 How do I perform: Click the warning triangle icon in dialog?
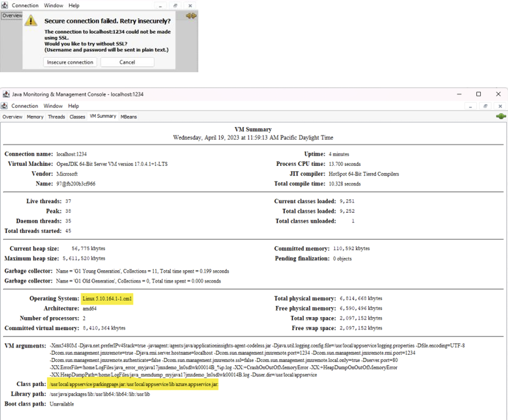[x=31, y=20]
